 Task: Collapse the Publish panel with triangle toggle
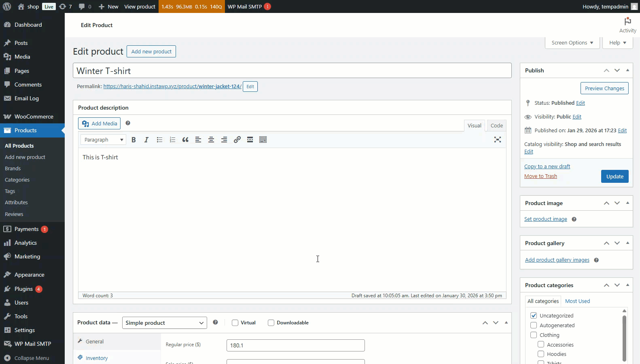tap(627, 70)
